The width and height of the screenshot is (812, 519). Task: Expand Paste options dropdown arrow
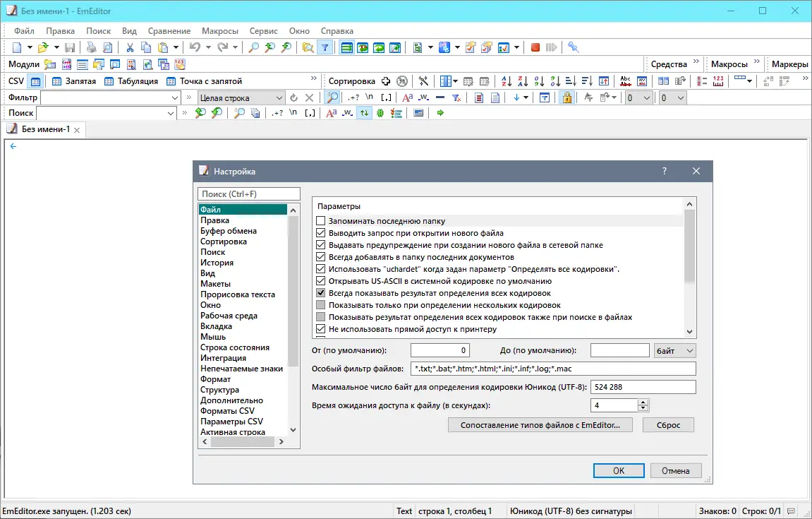point(176,48)
